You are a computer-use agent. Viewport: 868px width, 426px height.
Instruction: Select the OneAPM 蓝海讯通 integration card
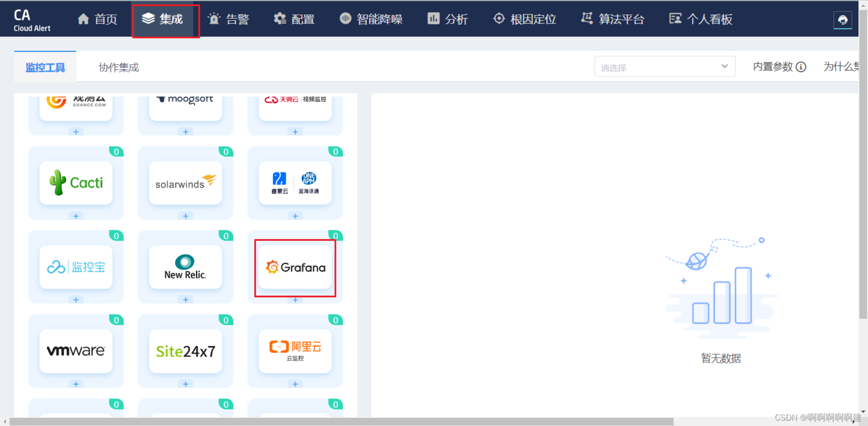tap(295, 183)
